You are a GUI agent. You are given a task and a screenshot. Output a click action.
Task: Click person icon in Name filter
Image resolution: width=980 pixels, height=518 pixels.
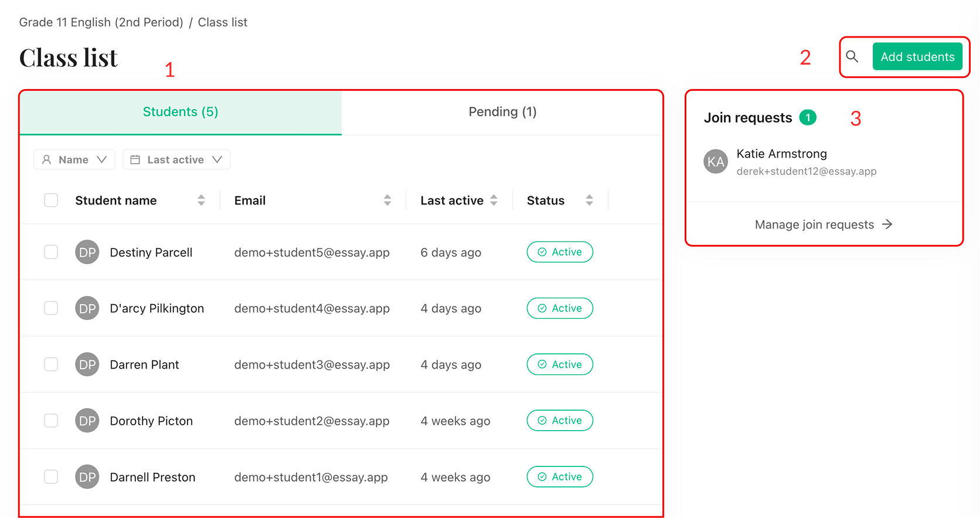pyautogui.click(x=47, y=159)
